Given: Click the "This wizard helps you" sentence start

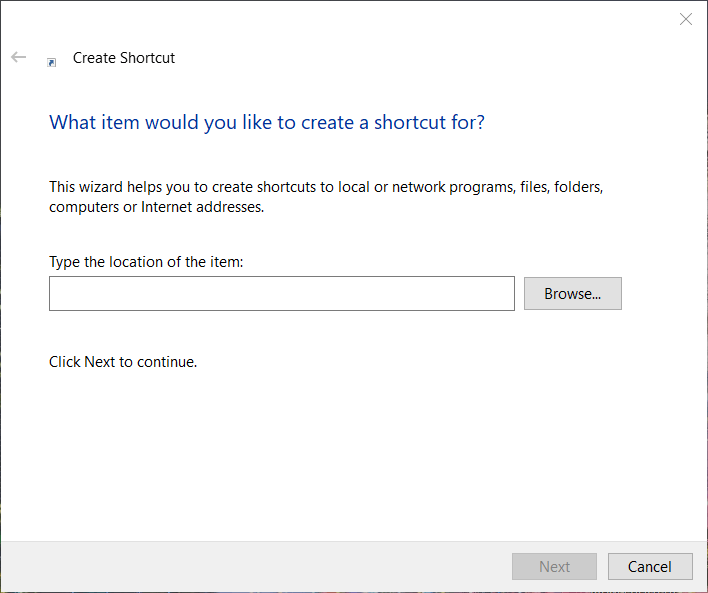Looking at the screenshot, I should coord(110,187).
